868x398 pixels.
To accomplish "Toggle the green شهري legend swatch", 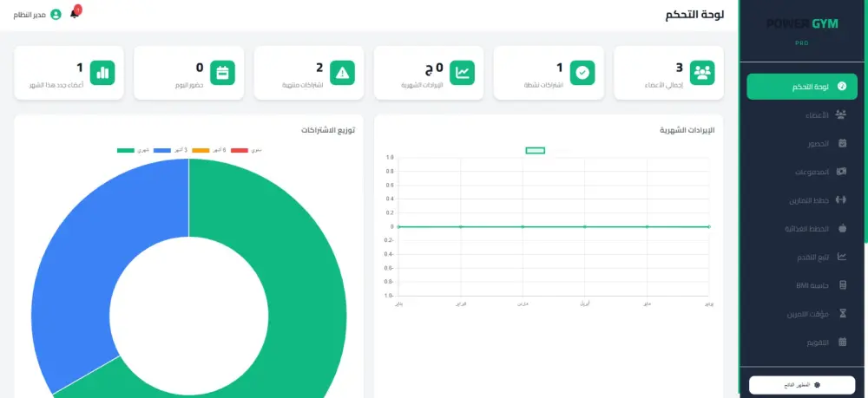I will click(126, 150).
